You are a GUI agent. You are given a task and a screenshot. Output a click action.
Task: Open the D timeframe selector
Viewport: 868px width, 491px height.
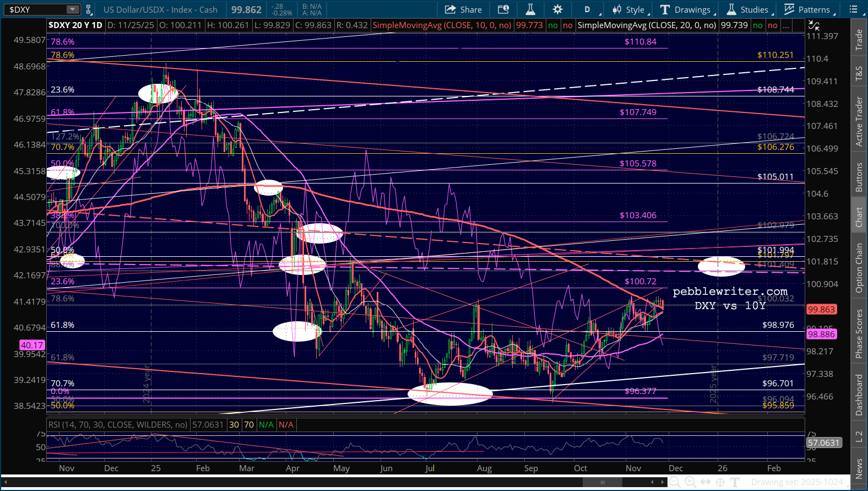point(587,9)
